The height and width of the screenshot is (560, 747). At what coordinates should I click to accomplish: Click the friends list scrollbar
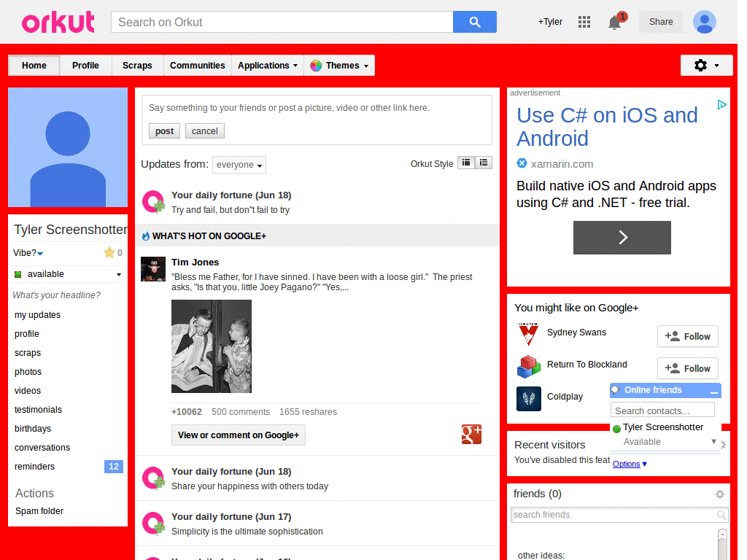[722, 544]
